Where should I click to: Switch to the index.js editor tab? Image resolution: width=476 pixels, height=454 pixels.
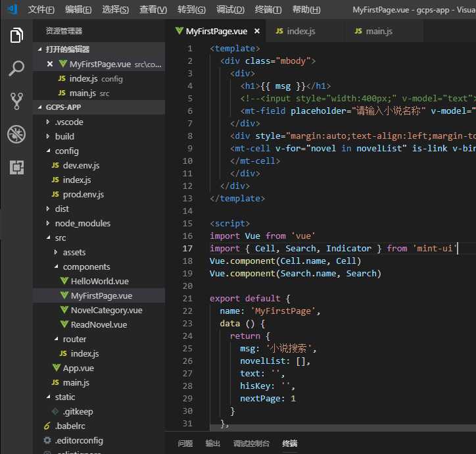[305, 31]
